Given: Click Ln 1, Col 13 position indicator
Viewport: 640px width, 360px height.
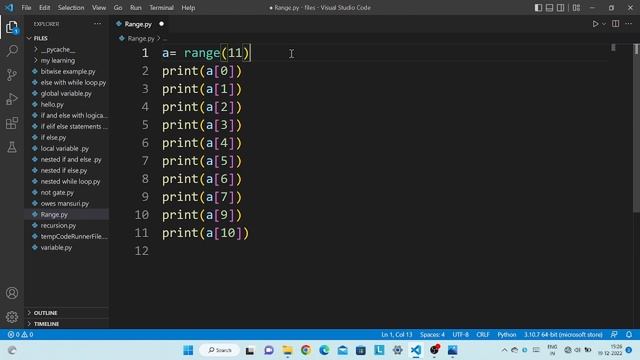Looking at the screenshot, I should point(396,334).
